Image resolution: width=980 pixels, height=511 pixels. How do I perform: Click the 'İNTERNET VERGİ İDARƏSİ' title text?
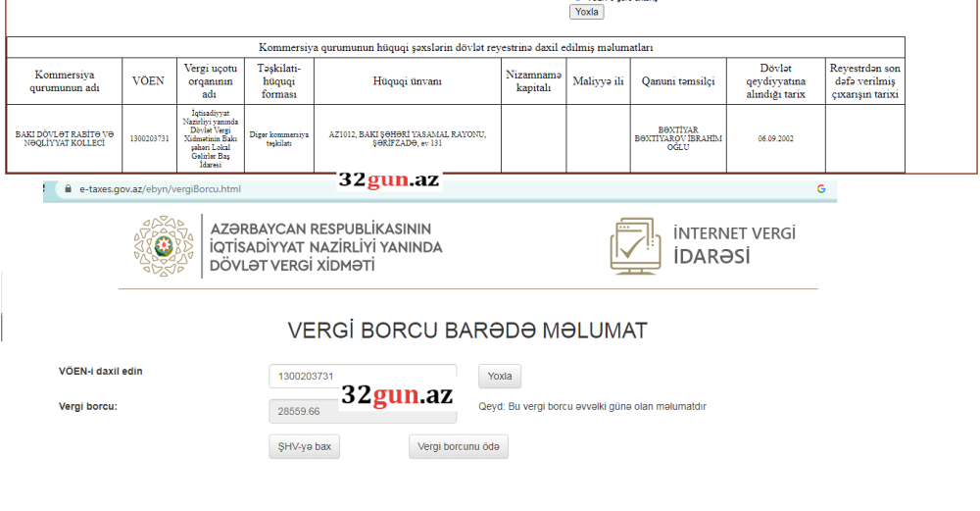coord(734,245)
